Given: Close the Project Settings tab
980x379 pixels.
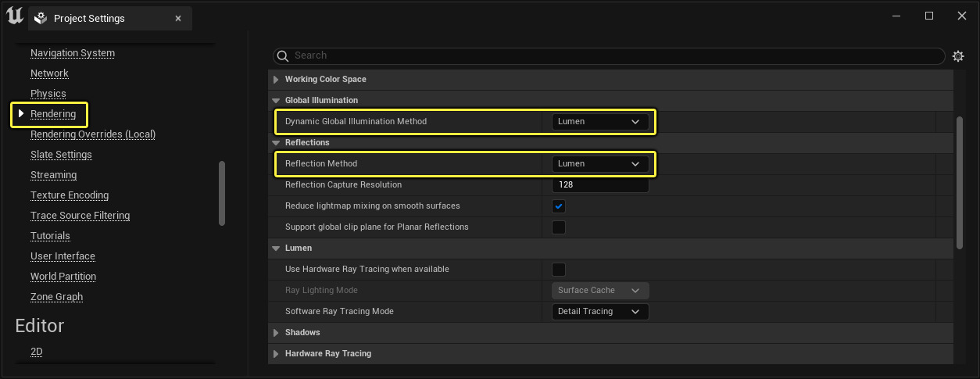Looking at the screenshot, I should (x=178, y=18).
